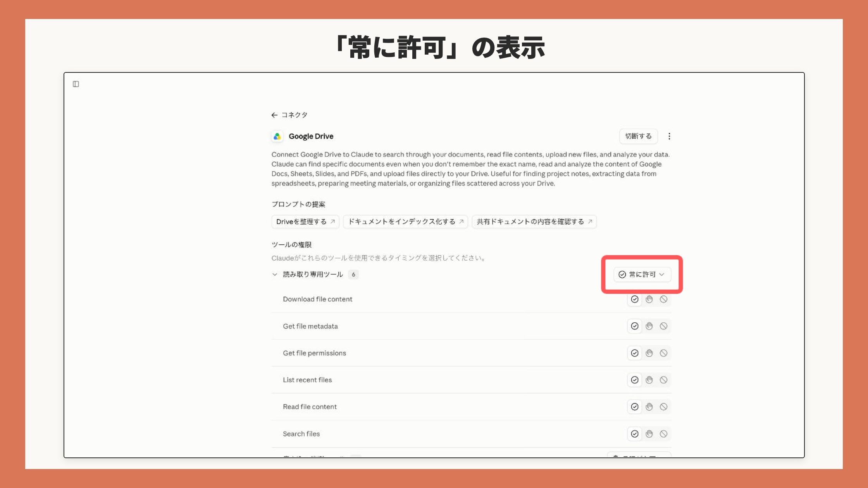Viewport: 868px width, 488px height.
Task: Select the Driveを整理する prompt suggestion
Action: 305,222
